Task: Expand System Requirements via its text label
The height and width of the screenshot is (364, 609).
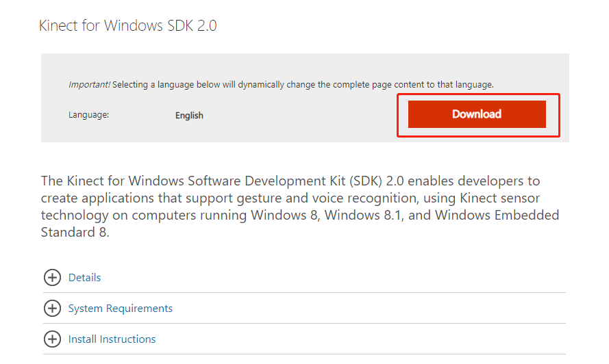Action: pyautogui.click(x=120, y=309)
